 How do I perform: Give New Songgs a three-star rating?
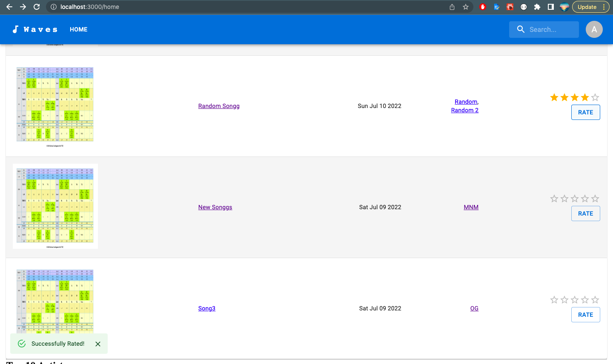(x=574, y=199)
